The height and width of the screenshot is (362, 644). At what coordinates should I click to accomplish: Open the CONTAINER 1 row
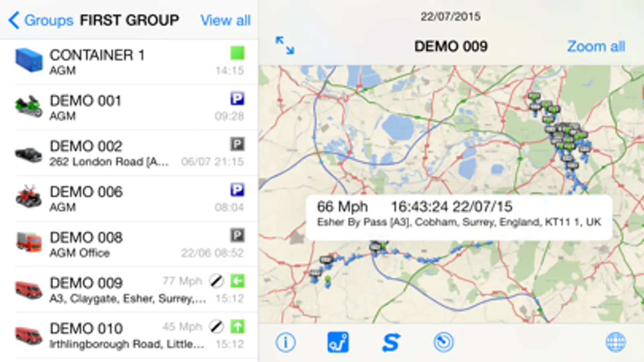point(129,62)
